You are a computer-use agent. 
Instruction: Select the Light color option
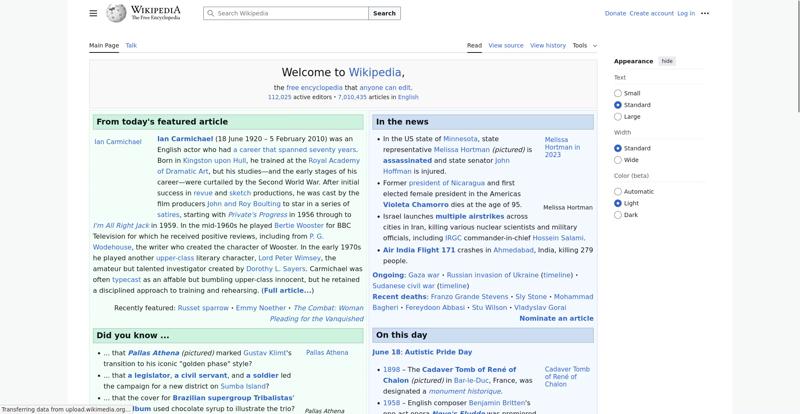tap(618, 204)
